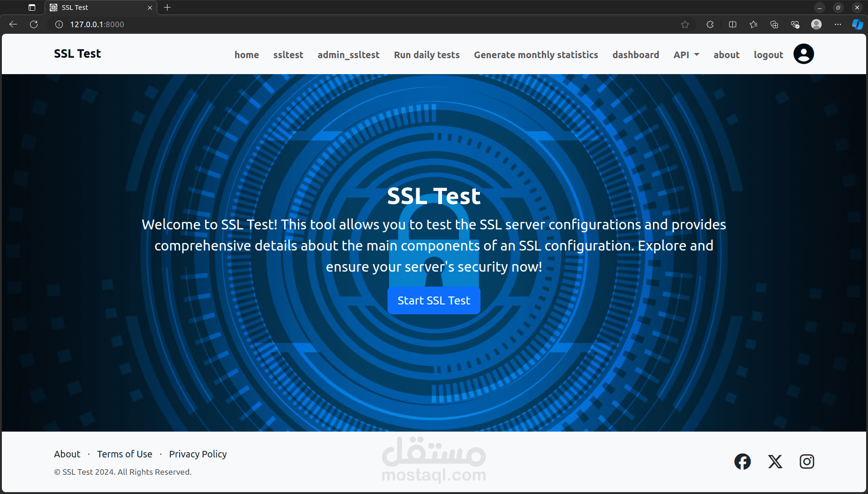Image resolution: width=868 pixels, height=494 pixels.
Task: Open the X (Twitter) social icon
Action: pyautogui.click(x=775, y=462)
